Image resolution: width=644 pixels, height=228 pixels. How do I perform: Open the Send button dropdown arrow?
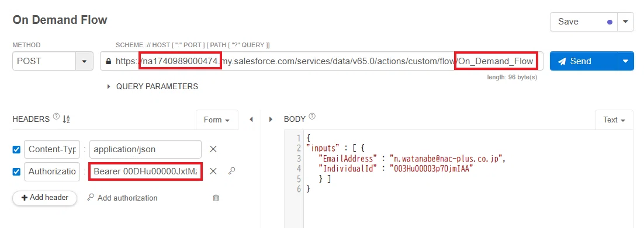(625, 61)
